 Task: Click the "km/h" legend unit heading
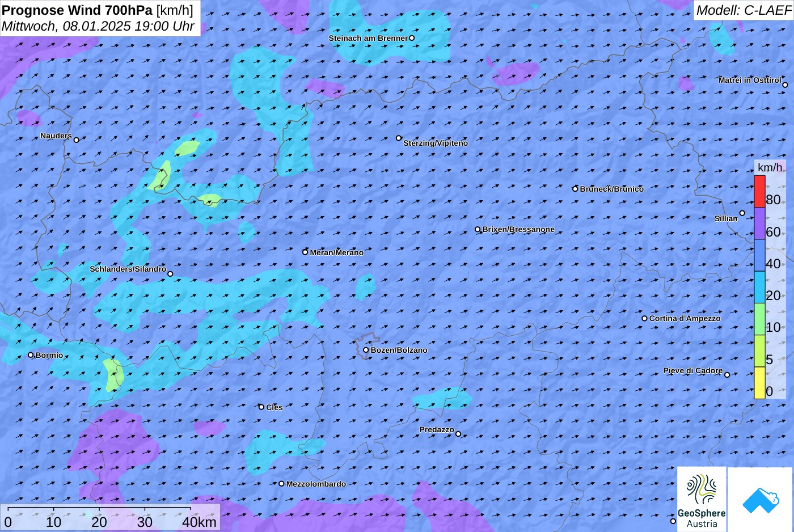click(770, 167)
